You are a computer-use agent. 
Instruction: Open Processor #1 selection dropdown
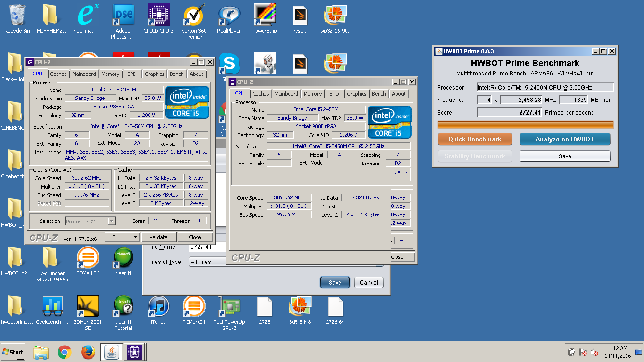[x=90, y=221]
